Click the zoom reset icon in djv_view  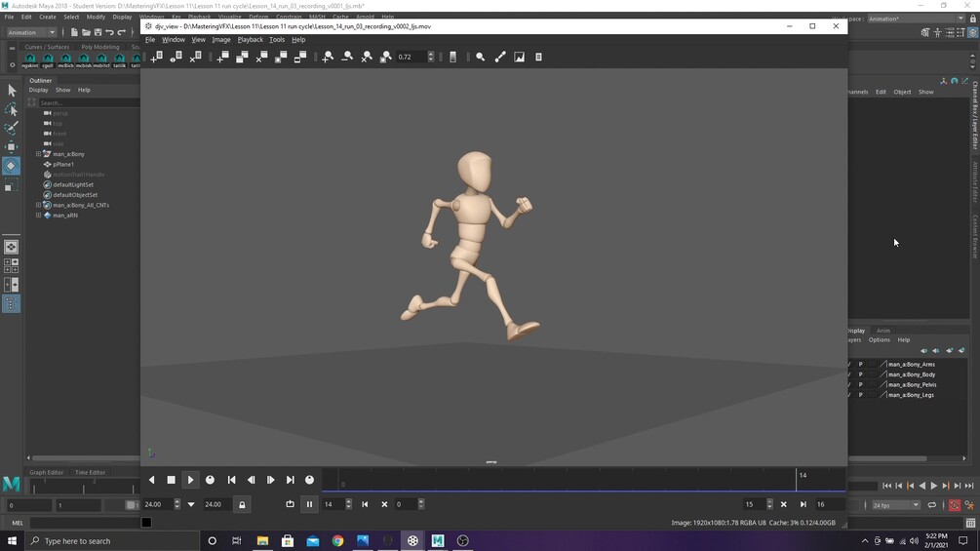tap(367, 57)
